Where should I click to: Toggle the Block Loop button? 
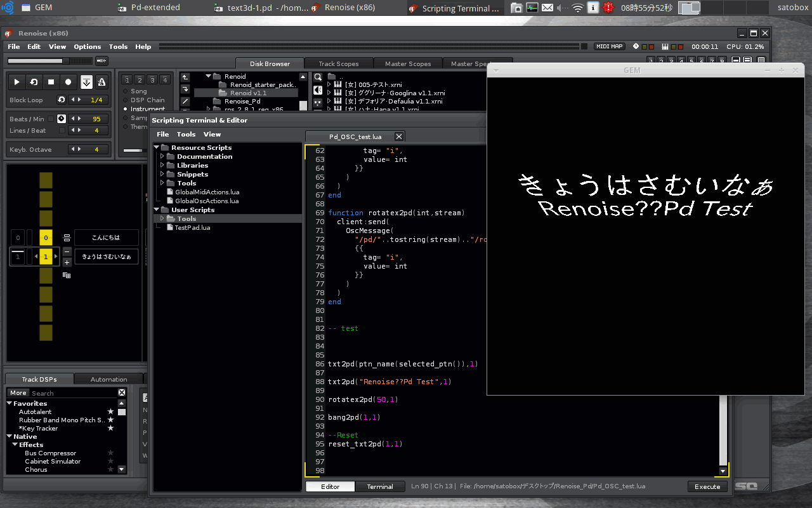[62, 100]
